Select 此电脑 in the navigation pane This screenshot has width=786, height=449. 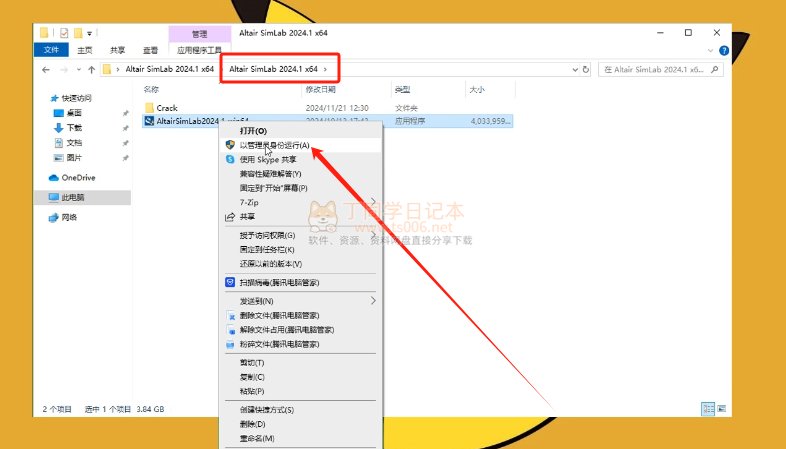tap(67, 197)
